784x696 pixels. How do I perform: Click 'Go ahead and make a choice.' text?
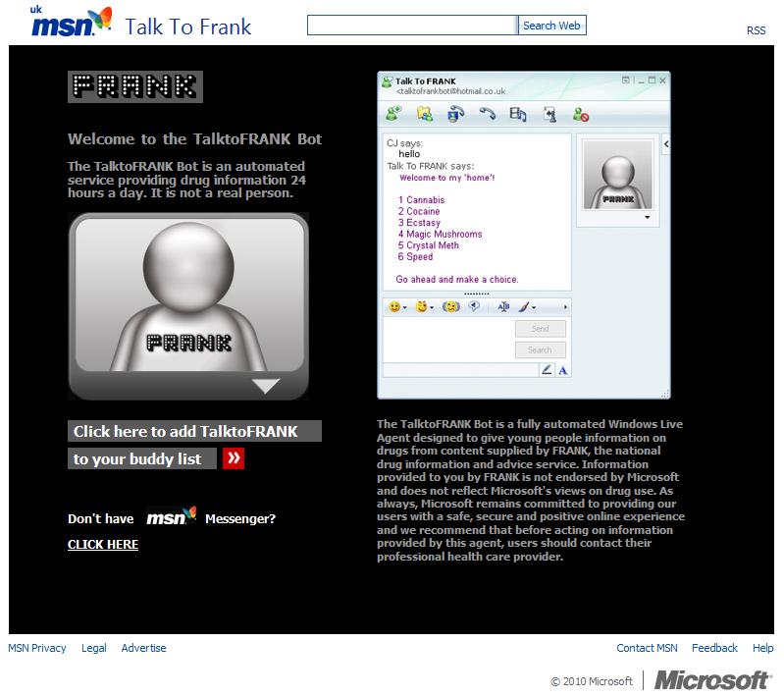(x=457, y=279)
